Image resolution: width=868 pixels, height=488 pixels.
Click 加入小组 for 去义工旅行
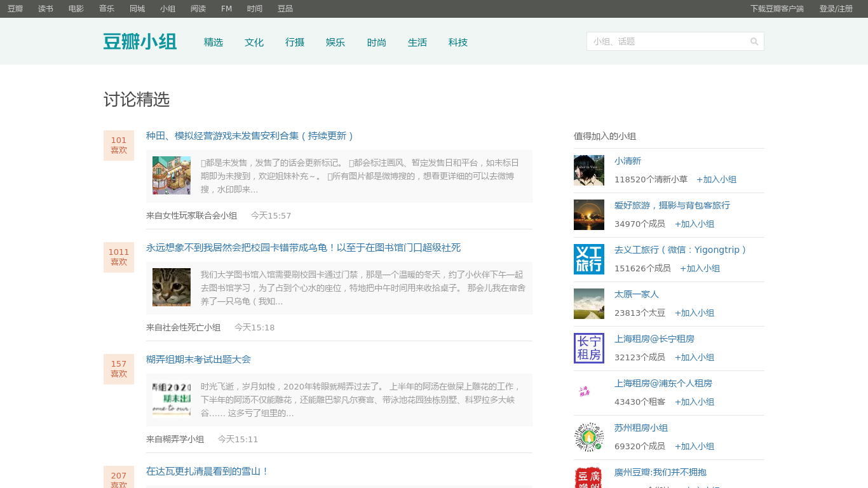700,269
